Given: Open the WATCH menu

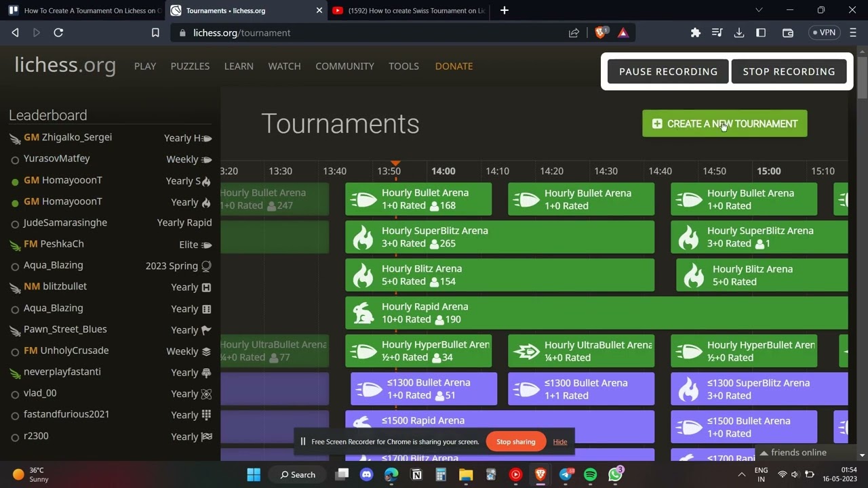Looking at the screenshot, I should click(x=284, y=66).
